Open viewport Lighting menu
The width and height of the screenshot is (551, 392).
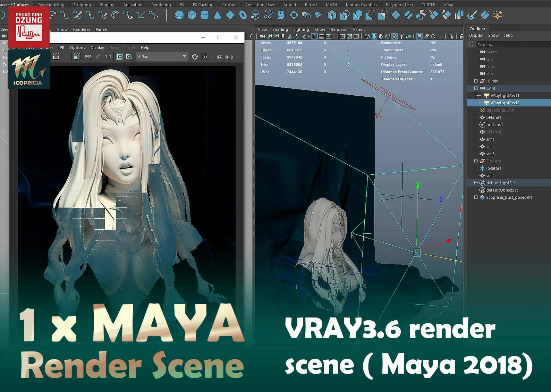(301, 29)
